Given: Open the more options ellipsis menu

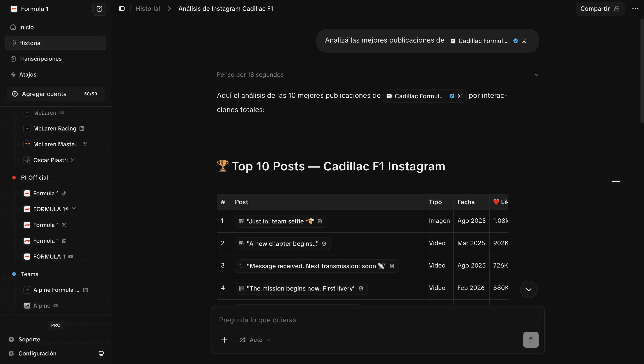Looking at the screenshot, I should point(635,9).
